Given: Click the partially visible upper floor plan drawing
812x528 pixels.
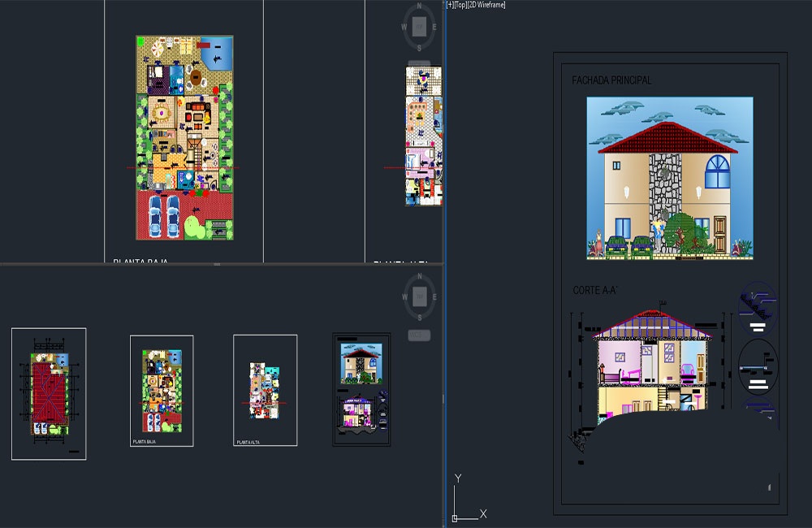Looking at the screenshot, I should pyautogui.click(x=424, y=136).
